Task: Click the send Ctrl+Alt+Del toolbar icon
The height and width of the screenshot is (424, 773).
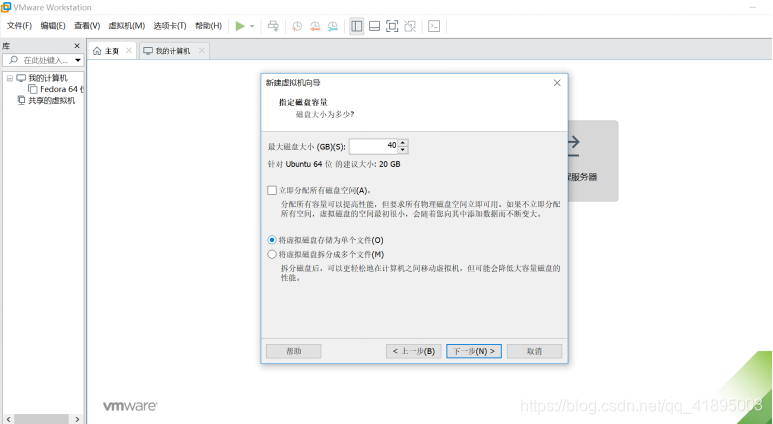Action: [273, 26]
